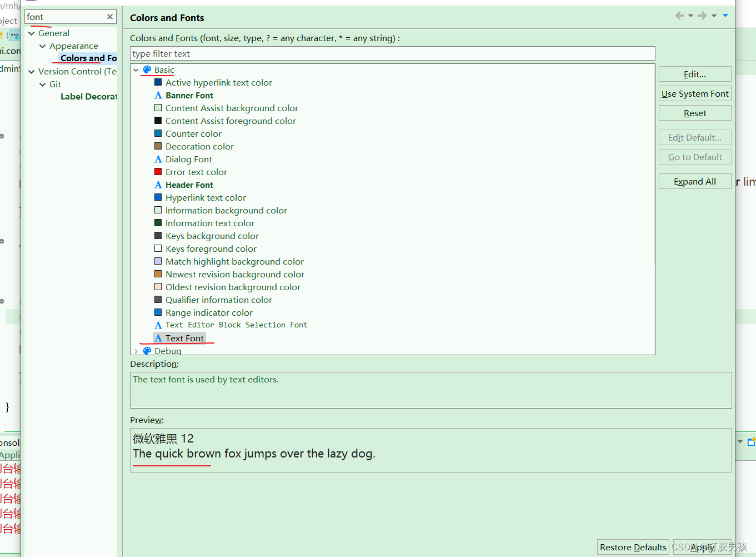Open the preferences view menu dropdown
The width and height of the screenshot is (756, 557).
pos(725,16)
